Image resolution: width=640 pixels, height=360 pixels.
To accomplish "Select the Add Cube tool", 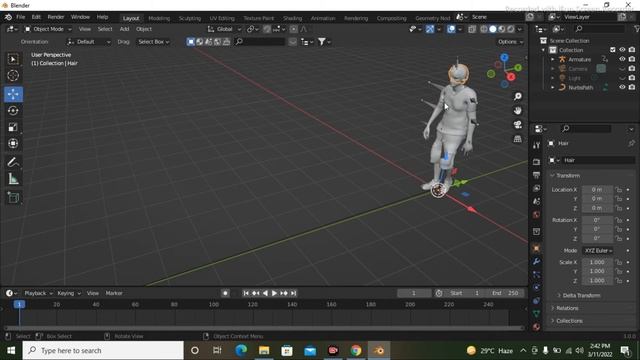I will pos(13,198).
